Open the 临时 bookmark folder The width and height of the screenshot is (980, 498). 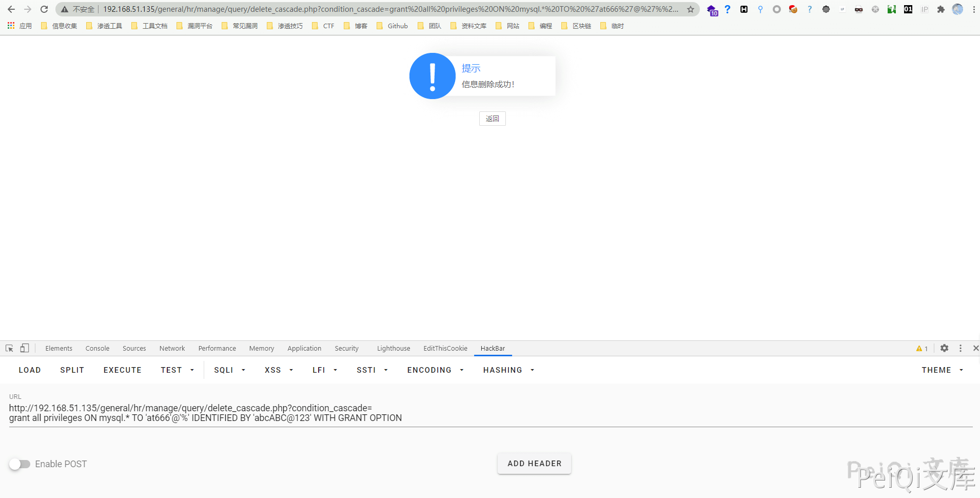612,26
